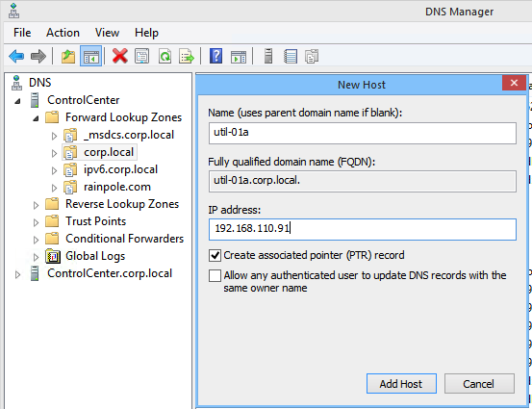Open the Properties toolbar icon

tap(141, 56)
